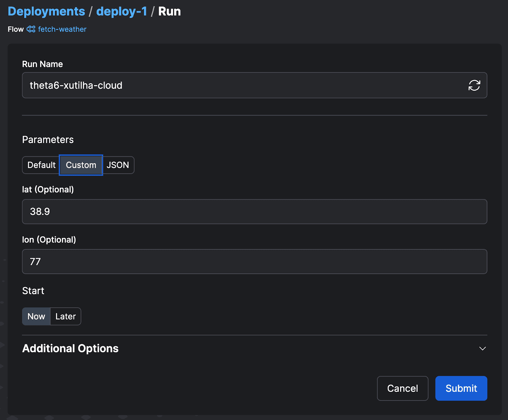
Task: Click the Additional Options heading
Action: click(x=70, y=349)
